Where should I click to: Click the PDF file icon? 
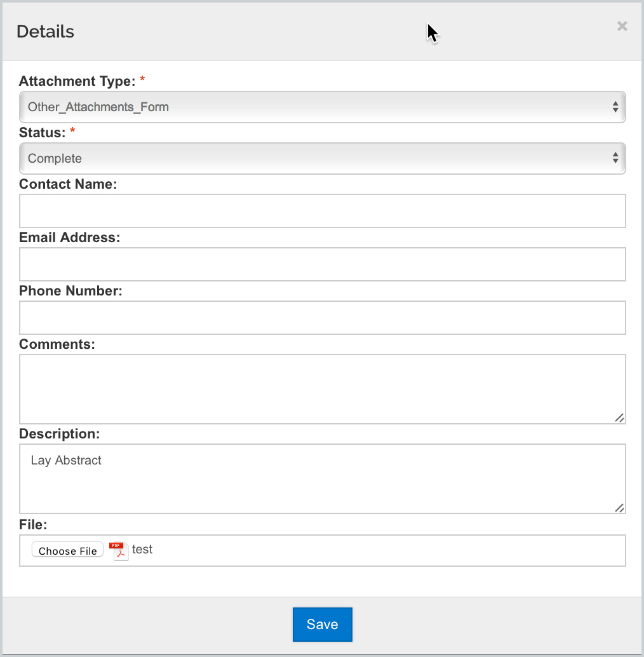tap(119, 551)
